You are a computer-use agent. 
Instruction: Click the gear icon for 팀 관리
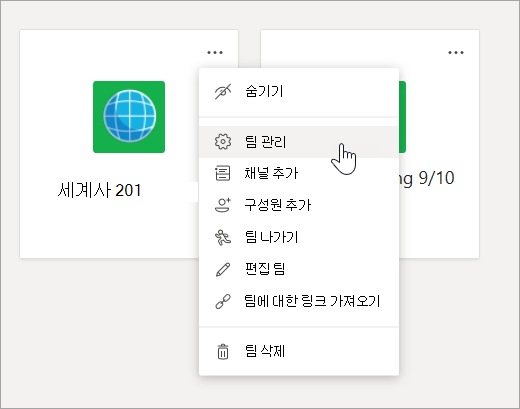point(223,142)
